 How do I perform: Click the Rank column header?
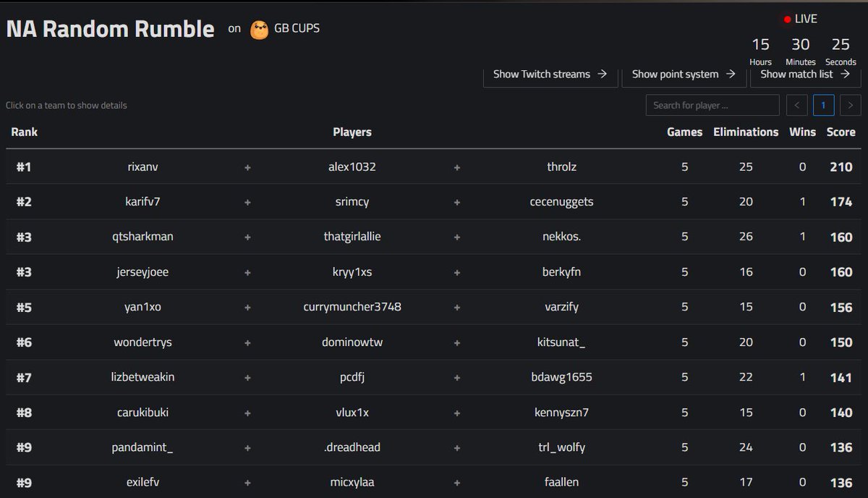coord(25,132)
